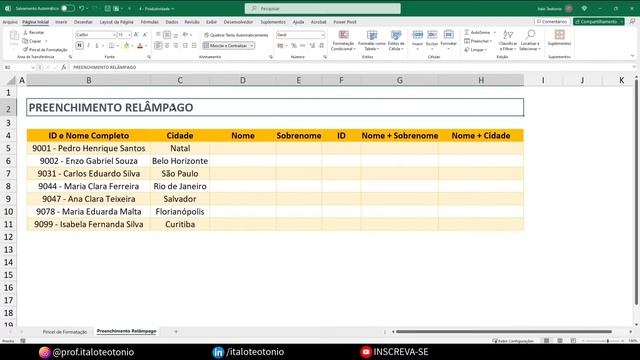The height and width of the screenshot is (360, 640).
Task: Open Formatar como Tabela
Action: (372, 40)
